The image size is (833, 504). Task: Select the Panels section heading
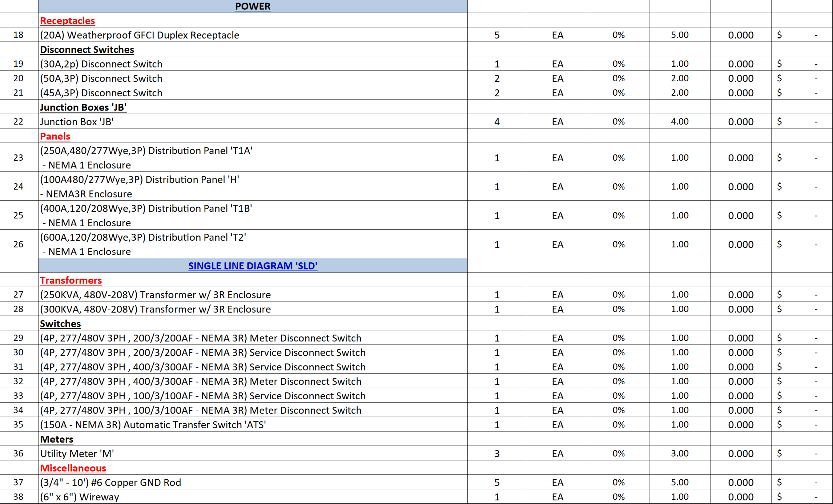[x=55, y=136]
